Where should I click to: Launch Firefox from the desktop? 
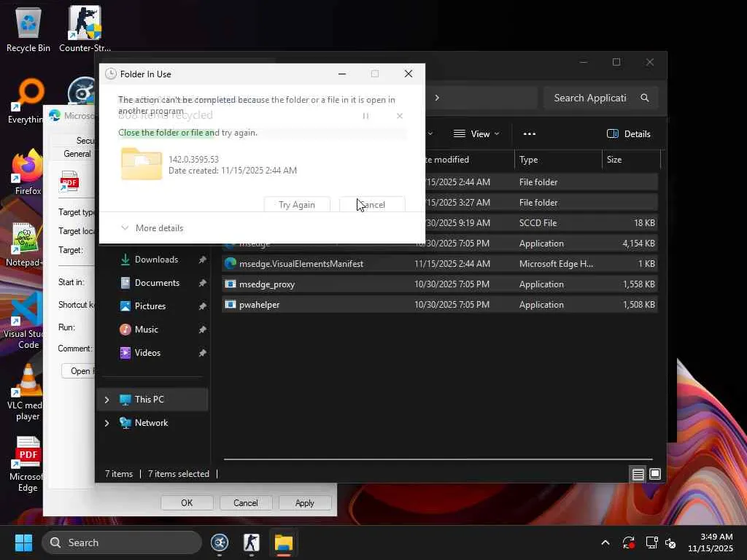pos(27,172)
